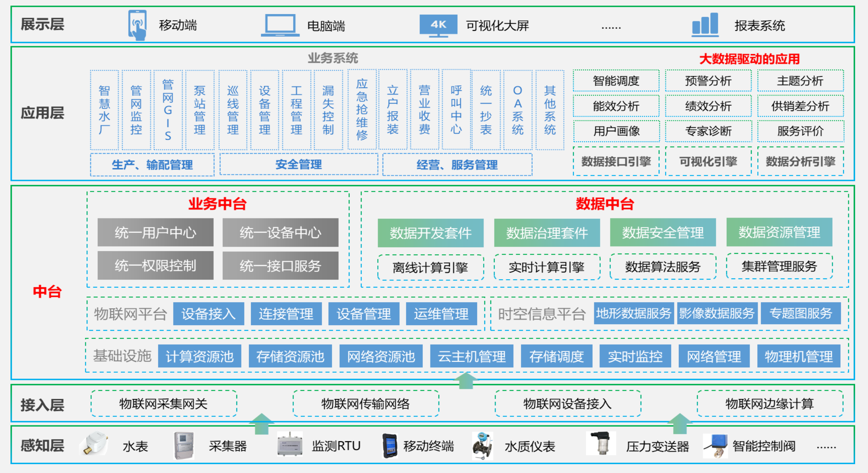Click the 计算资源池 block

pyautogui.click(x=200, y=356)
